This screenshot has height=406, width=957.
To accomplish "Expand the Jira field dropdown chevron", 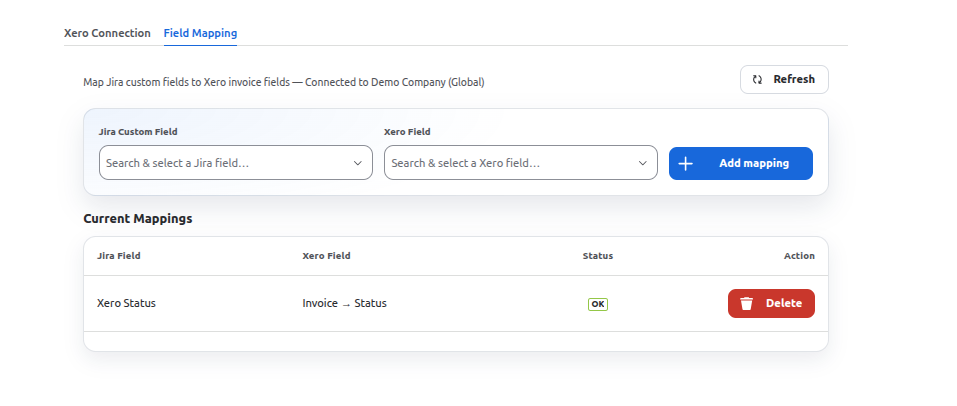I will tap(358, 163).
